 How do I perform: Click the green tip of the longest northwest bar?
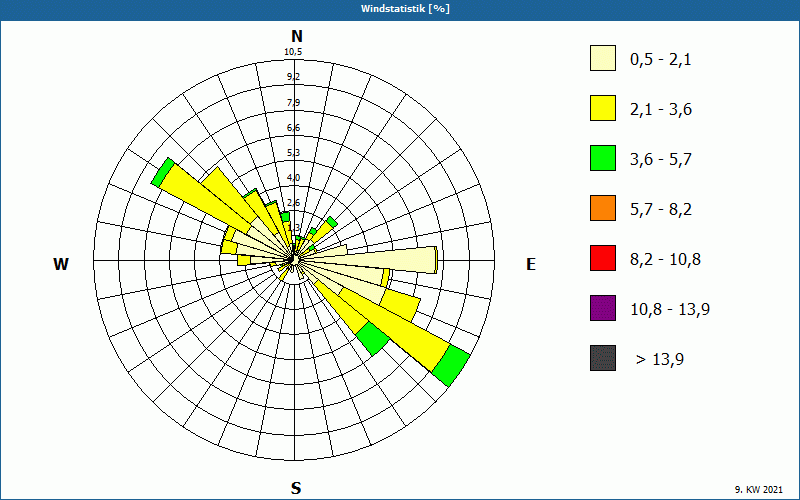[163, 172]
